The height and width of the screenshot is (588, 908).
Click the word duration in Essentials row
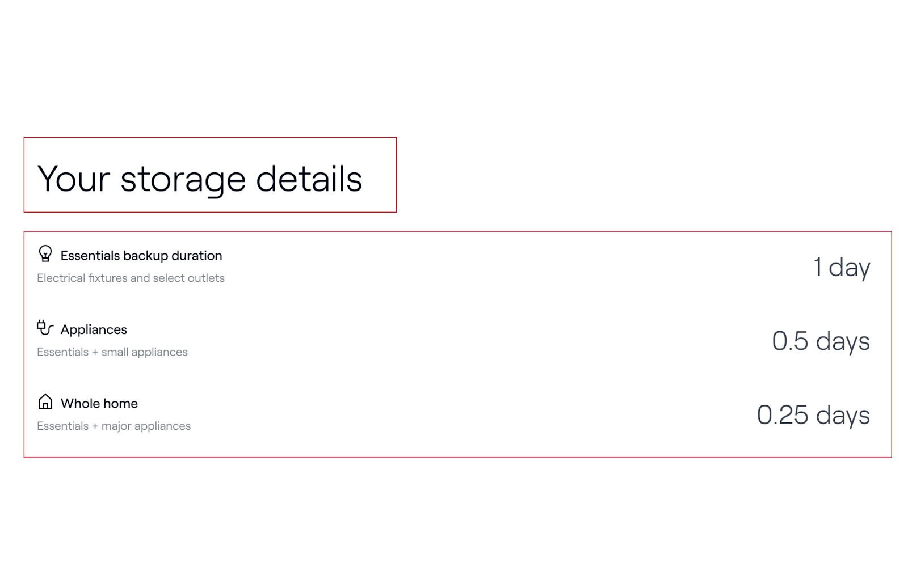coord(197,256)
